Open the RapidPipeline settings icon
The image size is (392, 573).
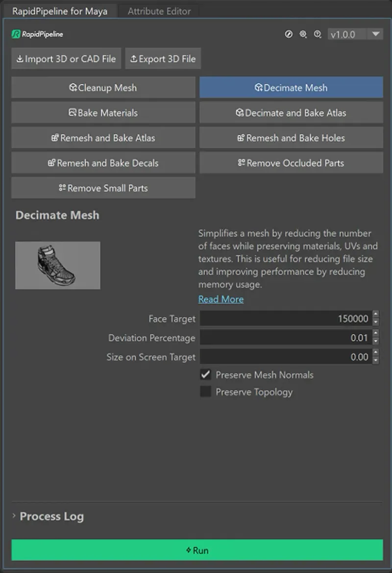(303, 34)
